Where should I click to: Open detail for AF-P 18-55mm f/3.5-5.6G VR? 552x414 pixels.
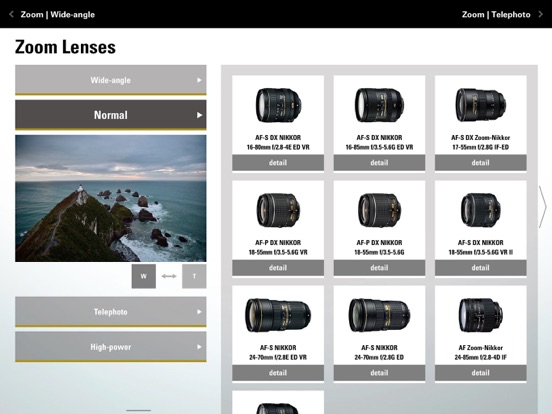tap(278, 268)
